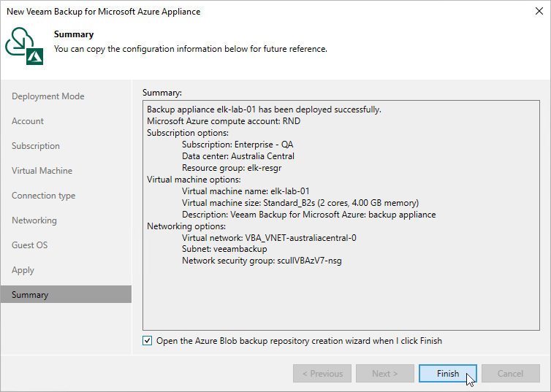Uncheck the open Azure Blob repository wizard checkbox
Viewport: 551px width, 392px height.
[147, 341]
